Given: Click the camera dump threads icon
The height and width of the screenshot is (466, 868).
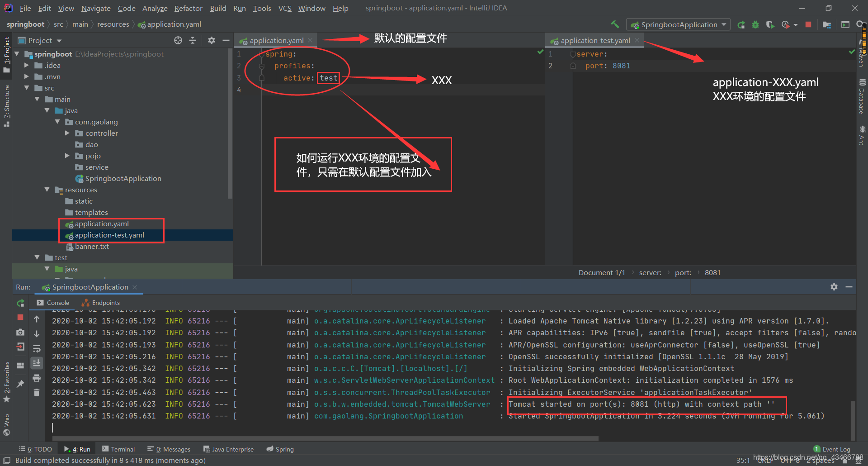Looking at the screenshot, I should click(x=20, y=333).
